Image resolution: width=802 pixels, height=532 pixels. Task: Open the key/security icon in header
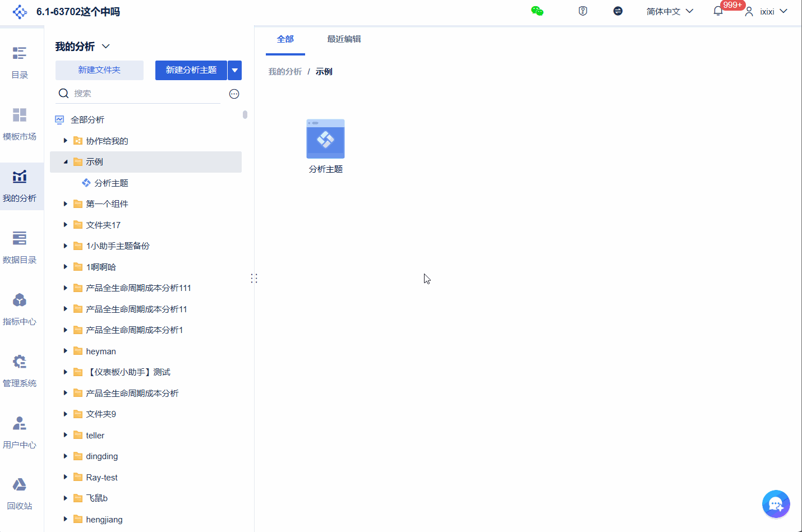click(582, 10)
